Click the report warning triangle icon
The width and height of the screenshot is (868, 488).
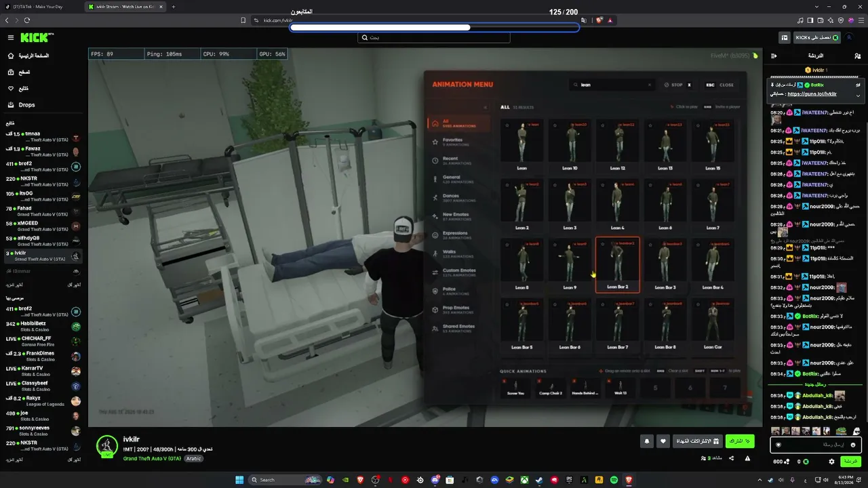click(x=748, y=458)
